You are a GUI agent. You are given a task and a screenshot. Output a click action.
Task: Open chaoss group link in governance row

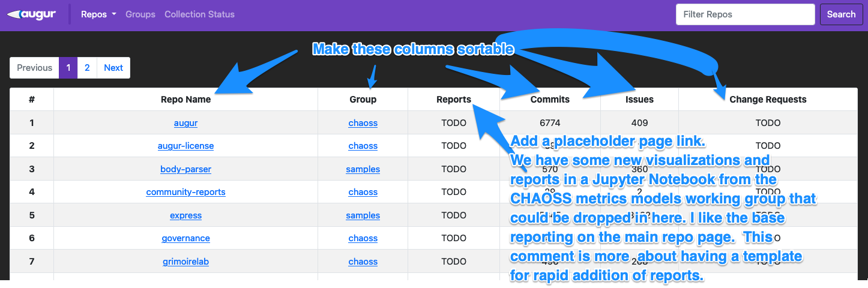[x=363, y=238]
